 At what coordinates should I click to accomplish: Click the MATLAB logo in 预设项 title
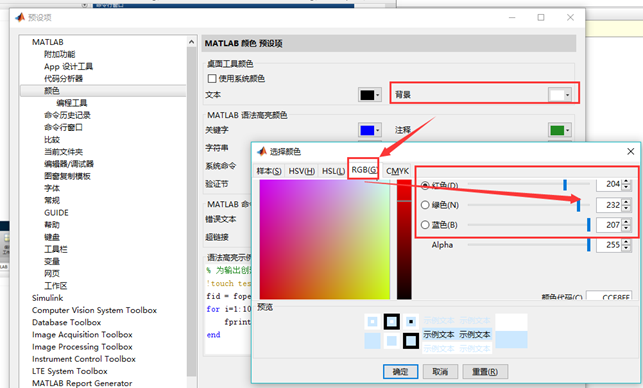coord(20,17)
